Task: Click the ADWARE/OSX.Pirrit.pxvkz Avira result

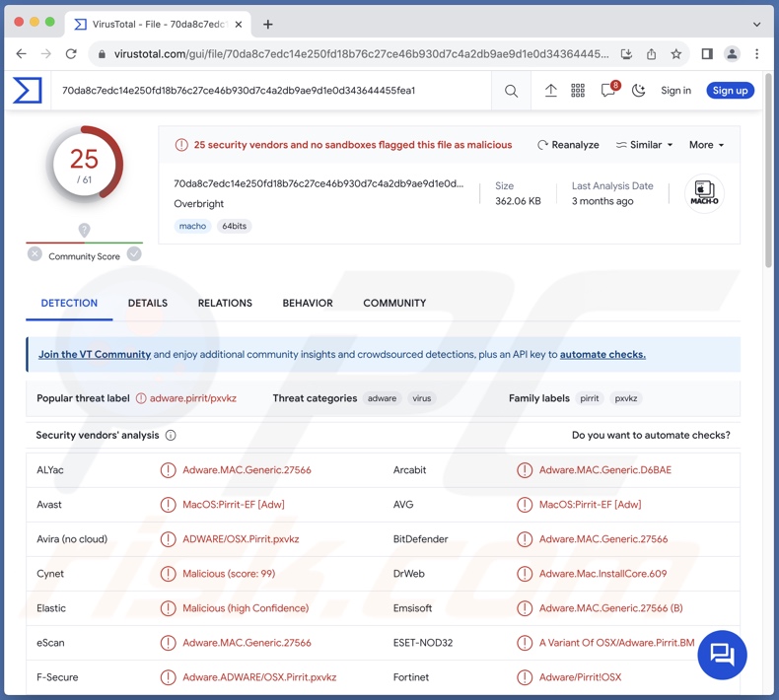Action: click(241, 539)
